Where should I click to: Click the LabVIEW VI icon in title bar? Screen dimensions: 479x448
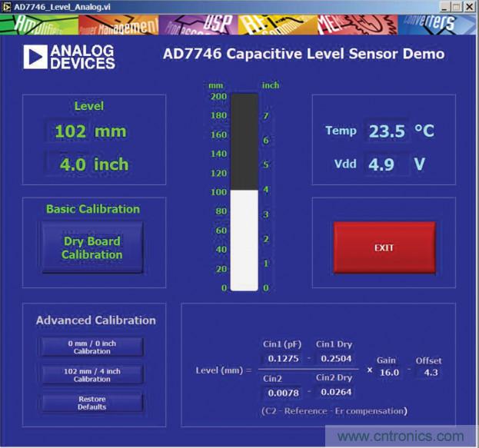(x=7, y=6)
